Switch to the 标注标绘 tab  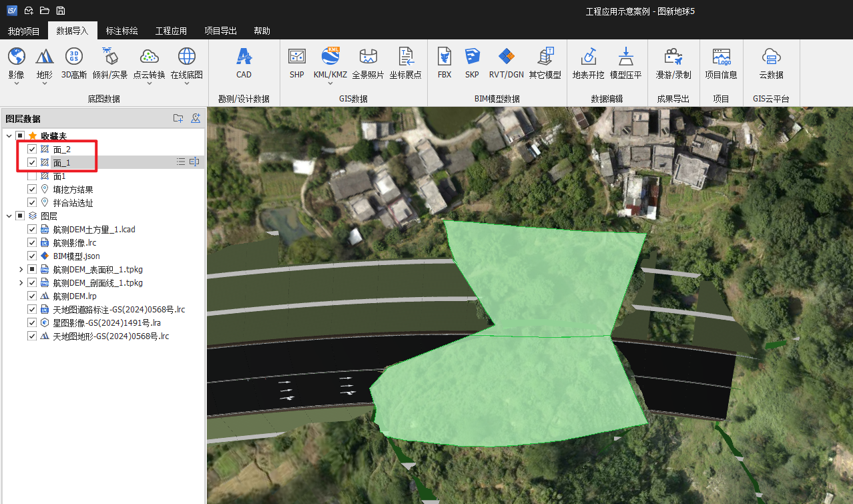[x=121, y=31]
